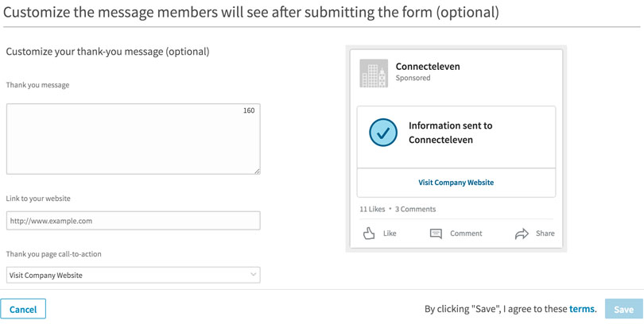Click the Like label in the preview
644x324 pixels.
390,233
